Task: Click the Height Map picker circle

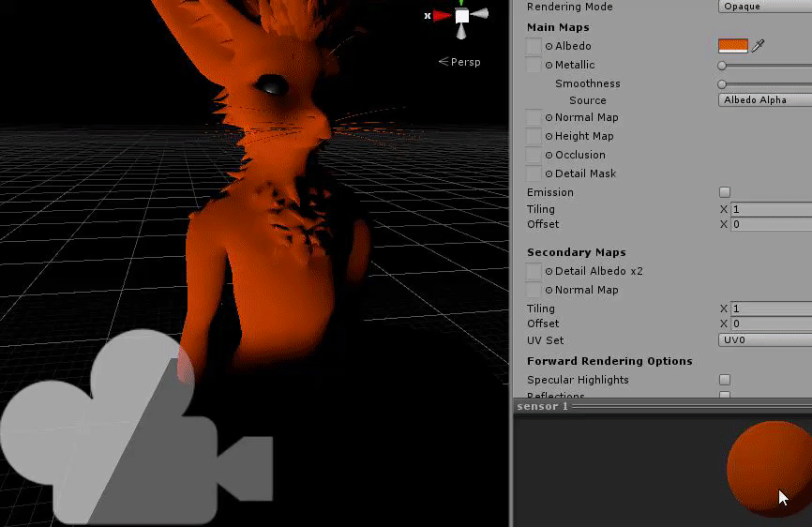Action: 549,136
